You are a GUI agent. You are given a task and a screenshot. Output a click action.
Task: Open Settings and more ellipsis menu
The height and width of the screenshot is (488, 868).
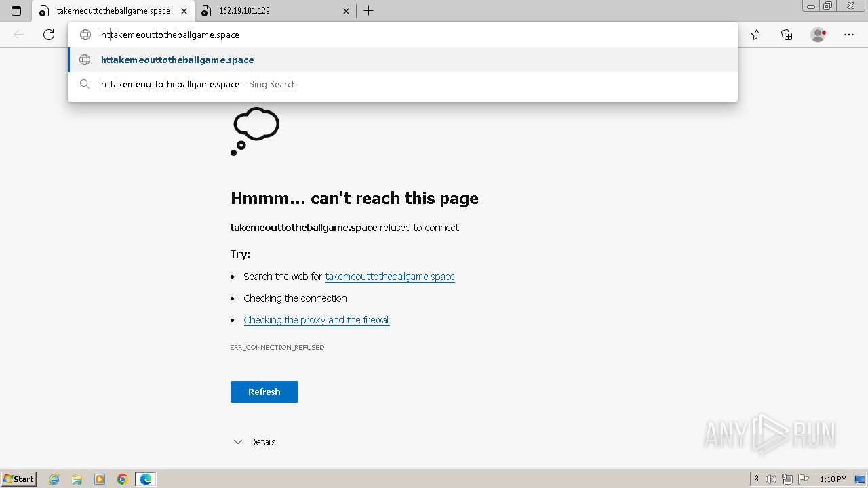pyautogui.click(x=849, y=35)
